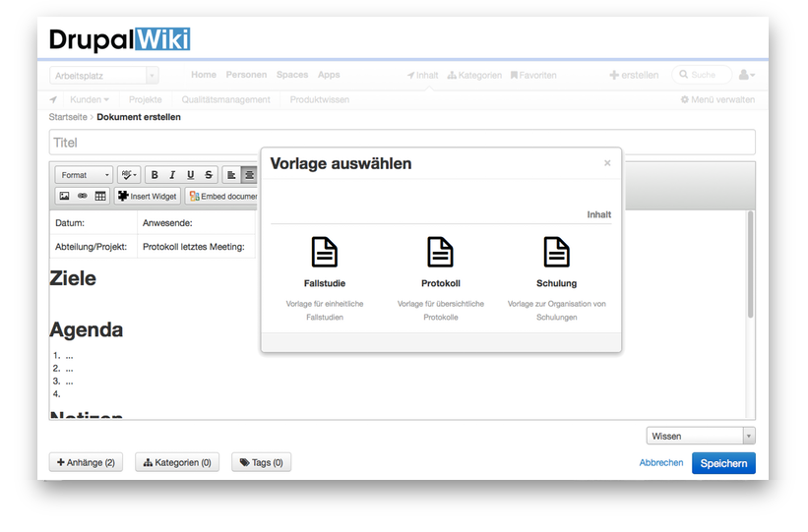Click into the Titel input field
808x532 pixels.
point(402,143)
